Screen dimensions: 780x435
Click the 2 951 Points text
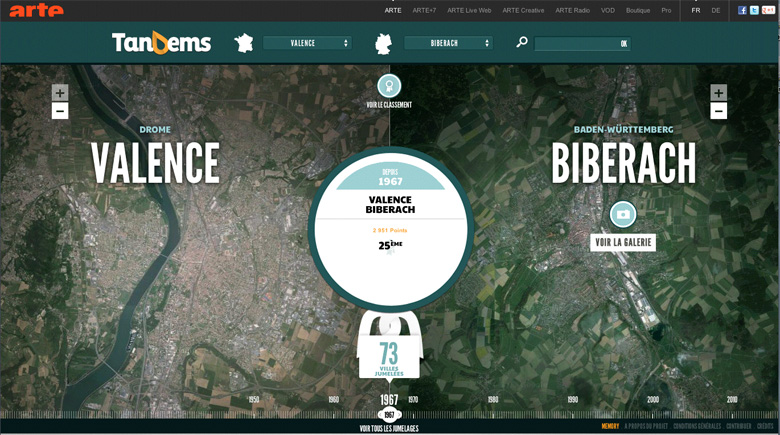click(x=390, y=230)
